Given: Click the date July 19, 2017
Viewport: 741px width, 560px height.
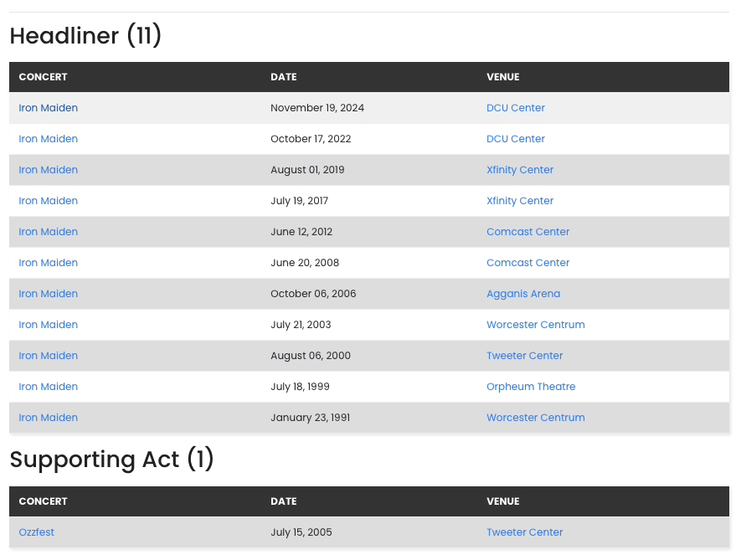Looking at the screenshot, I should point(299,201).
